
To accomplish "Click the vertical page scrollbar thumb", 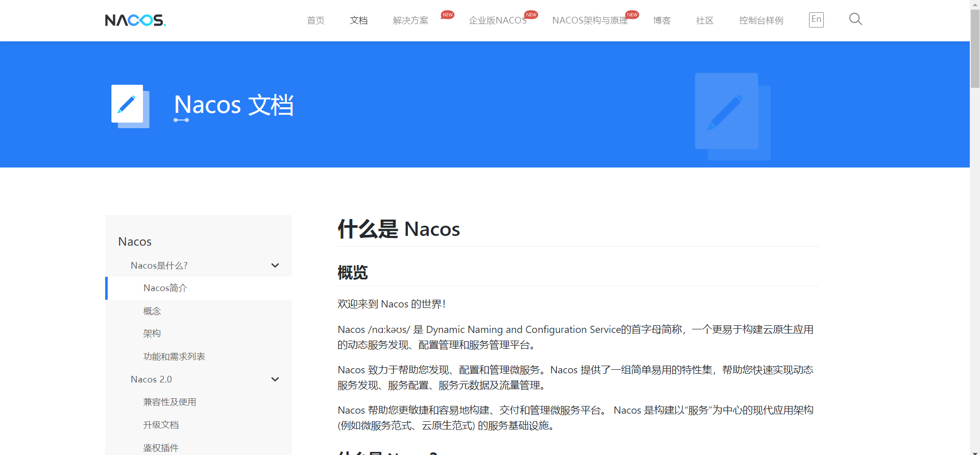I will tap(975, 49).
